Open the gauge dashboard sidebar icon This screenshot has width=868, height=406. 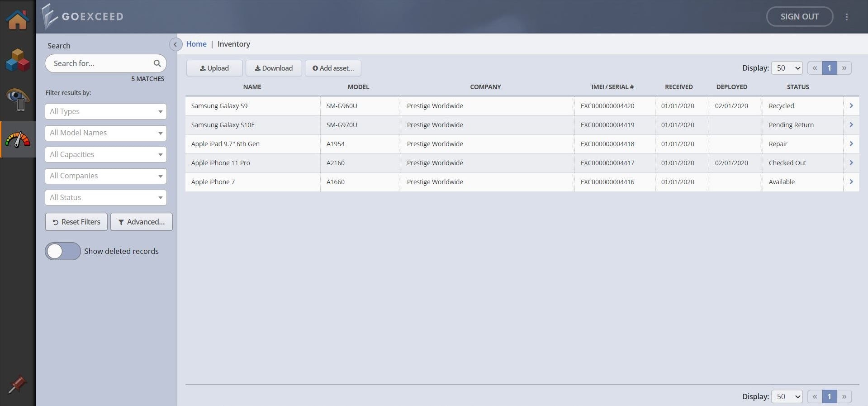click(18, 139)
